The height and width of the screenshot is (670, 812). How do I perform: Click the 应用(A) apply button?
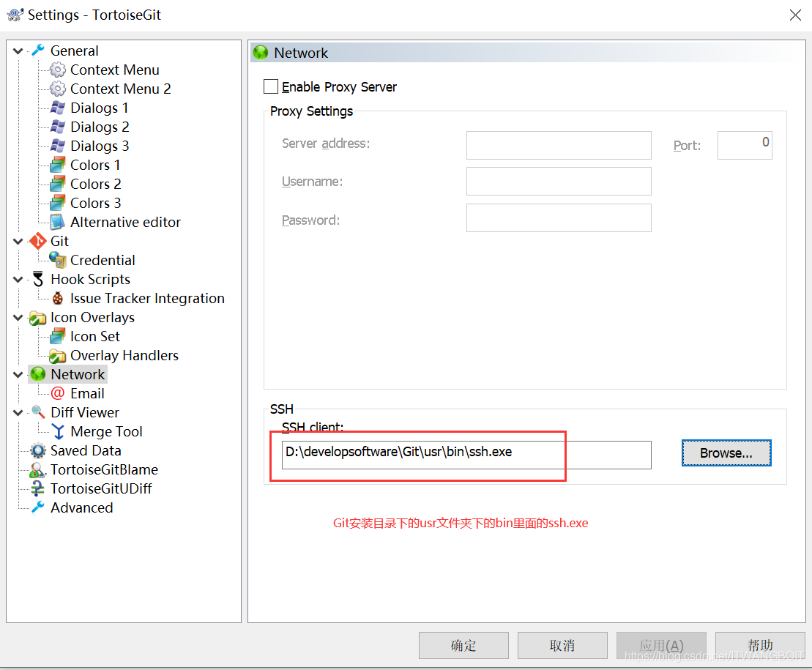point(661,645)
